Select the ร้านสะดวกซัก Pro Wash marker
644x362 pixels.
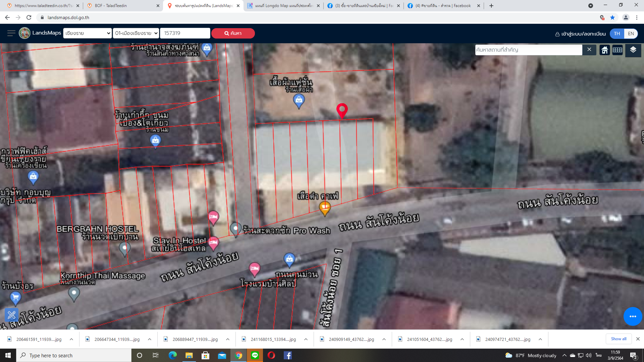pos(235,230)
